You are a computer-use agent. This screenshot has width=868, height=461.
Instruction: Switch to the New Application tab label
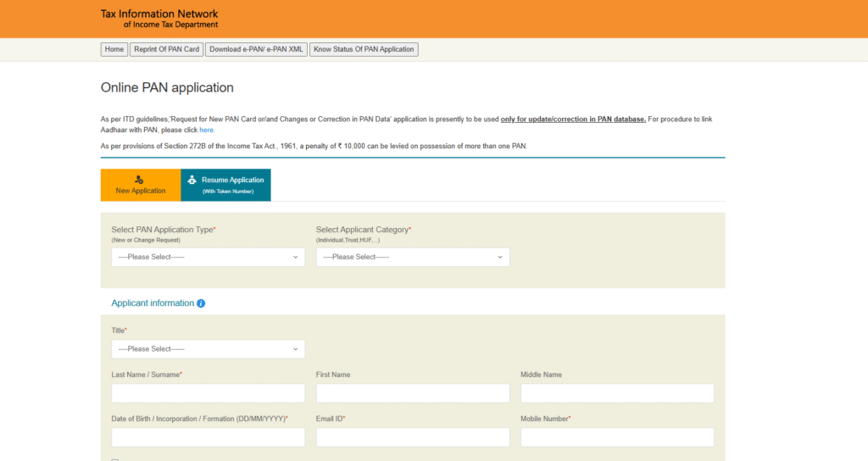pos(141,191)
